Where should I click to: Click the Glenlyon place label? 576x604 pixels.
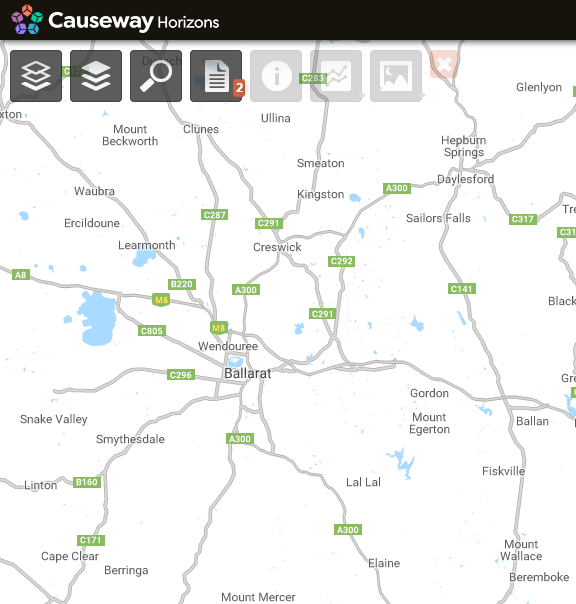point(539,87)
